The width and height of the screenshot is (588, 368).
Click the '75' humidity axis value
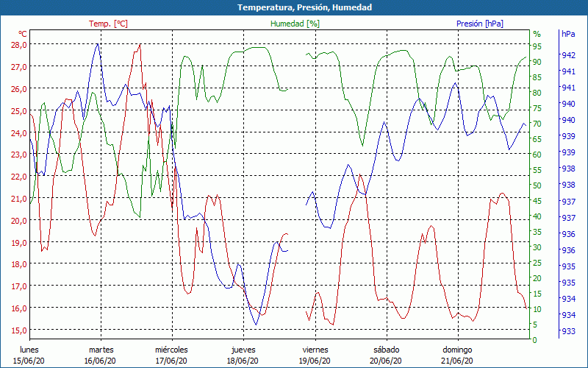[537, 108]
